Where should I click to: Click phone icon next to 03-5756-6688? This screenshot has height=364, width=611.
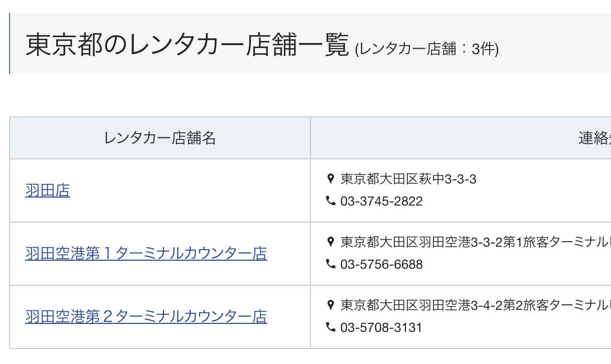click(330, 264)
